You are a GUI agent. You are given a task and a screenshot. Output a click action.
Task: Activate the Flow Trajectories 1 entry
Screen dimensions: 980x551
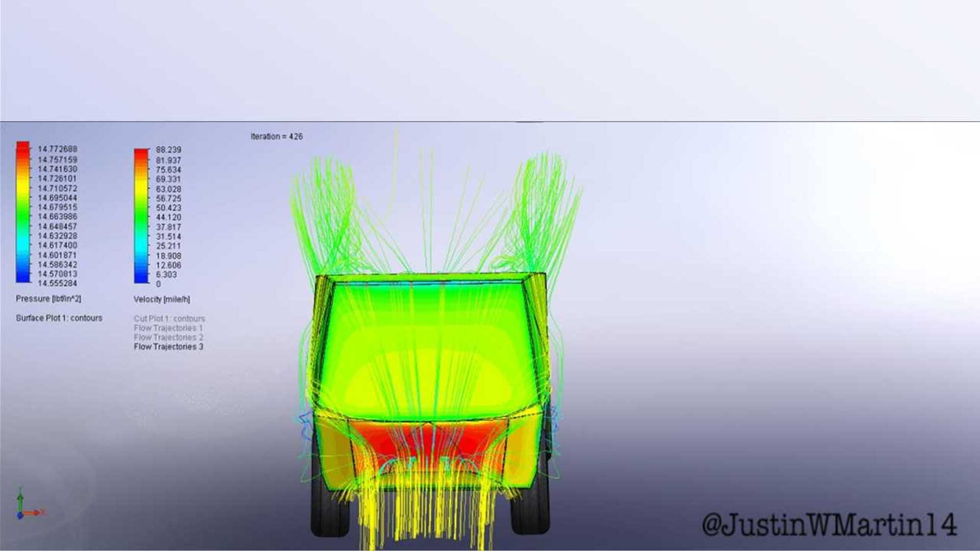click(x=168, y=328)
